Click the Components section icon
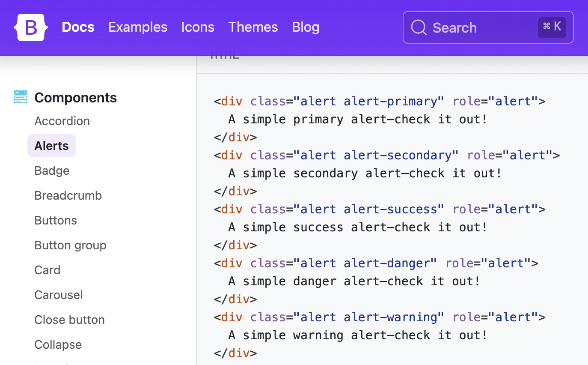Screen dimensions: 588x365 click(x=21, y=97)
